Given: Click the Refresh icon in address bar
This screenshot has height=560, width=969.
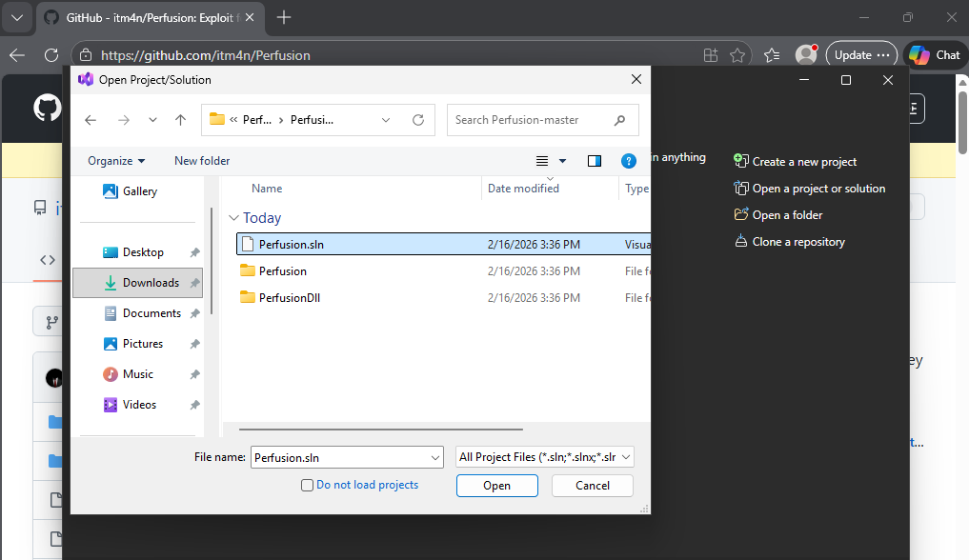Looking at the screenshot, I should point(417,120).
